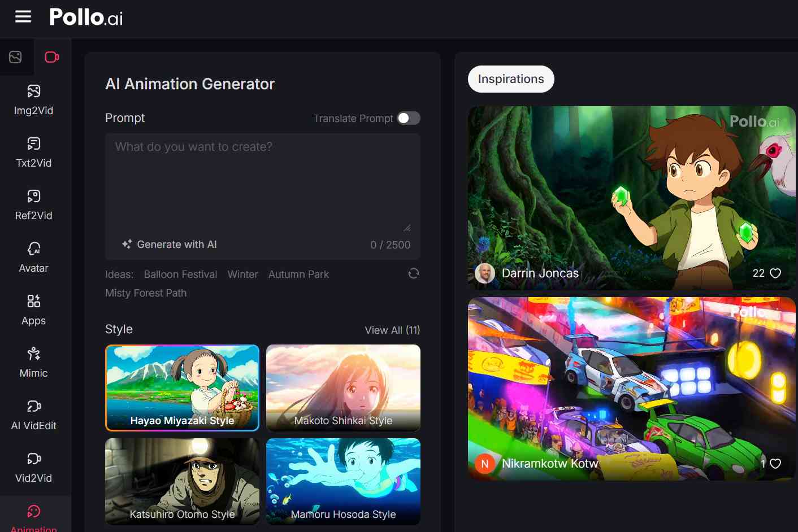The width and height of the screenshot is (798, 532).
Task: Open the Mimic tool
Action: tap(34, 362)
